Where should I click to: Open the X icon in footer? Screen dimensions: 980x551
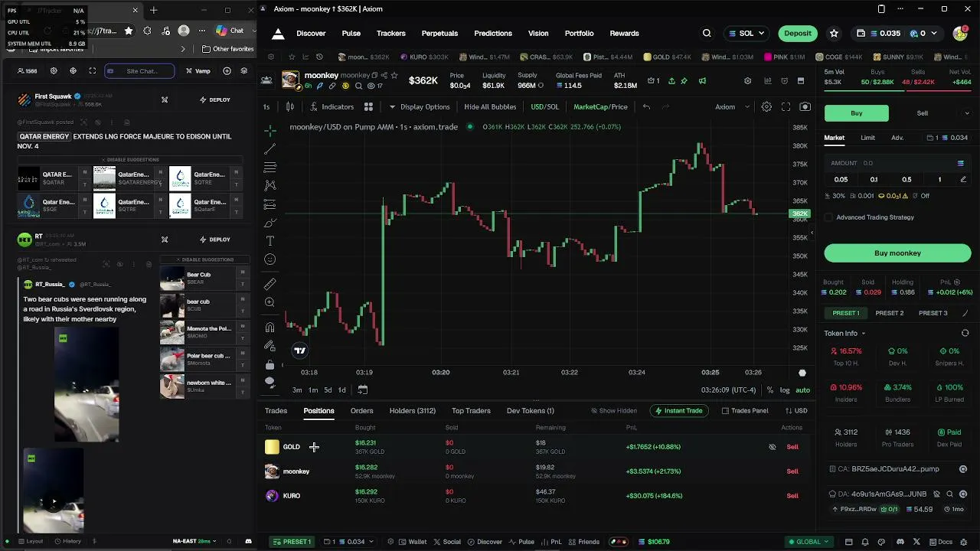coord(916,542)
